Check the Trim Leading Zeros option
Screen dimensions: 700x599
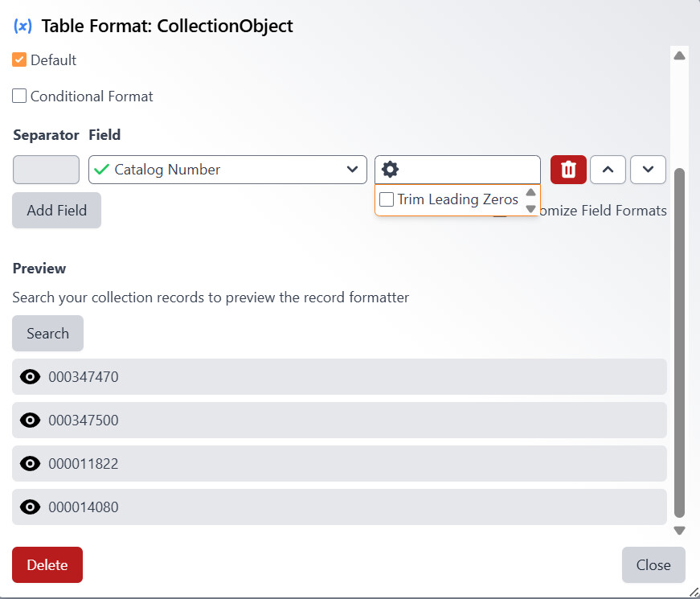(387, 199)
